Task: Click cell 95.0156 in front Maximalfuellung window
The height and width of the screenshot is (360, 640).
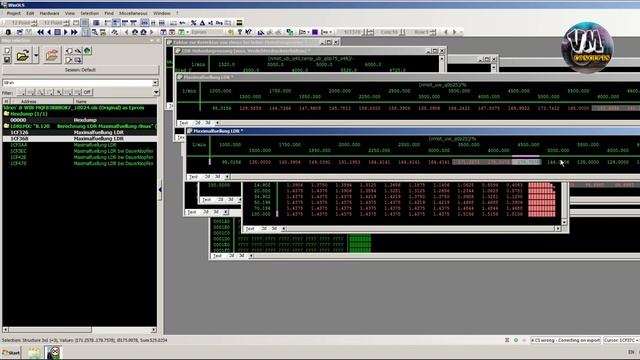Action: pos(231,162)
